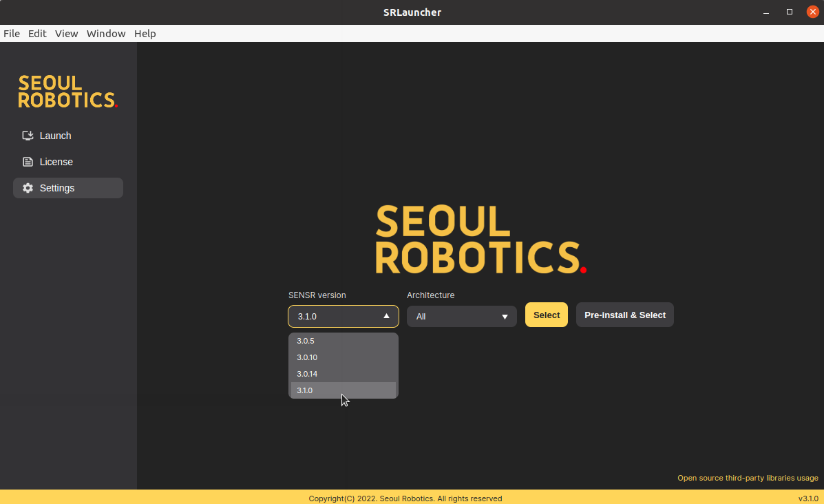Click the Architecture dropdown arrow
Image resolution: width=824 pixels, height=504 pixels.
pyautogui.click(x=505, y=317)
